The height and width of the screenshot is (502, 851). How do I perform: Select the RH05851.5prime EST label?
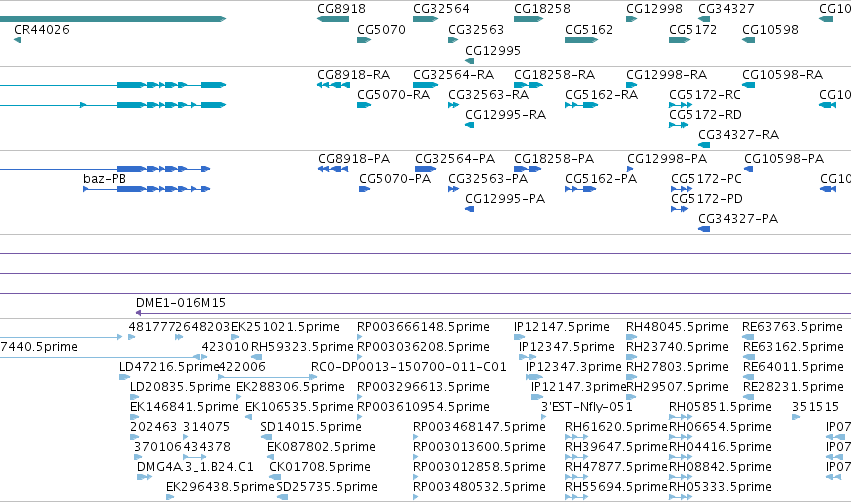(720, 408)
